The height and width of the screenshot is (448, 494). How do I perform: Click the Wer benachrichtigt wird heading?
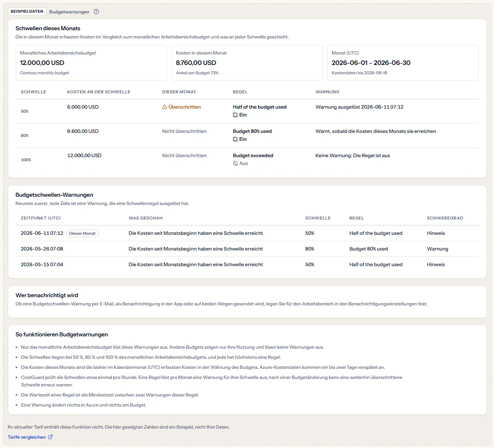click(47, 295)
